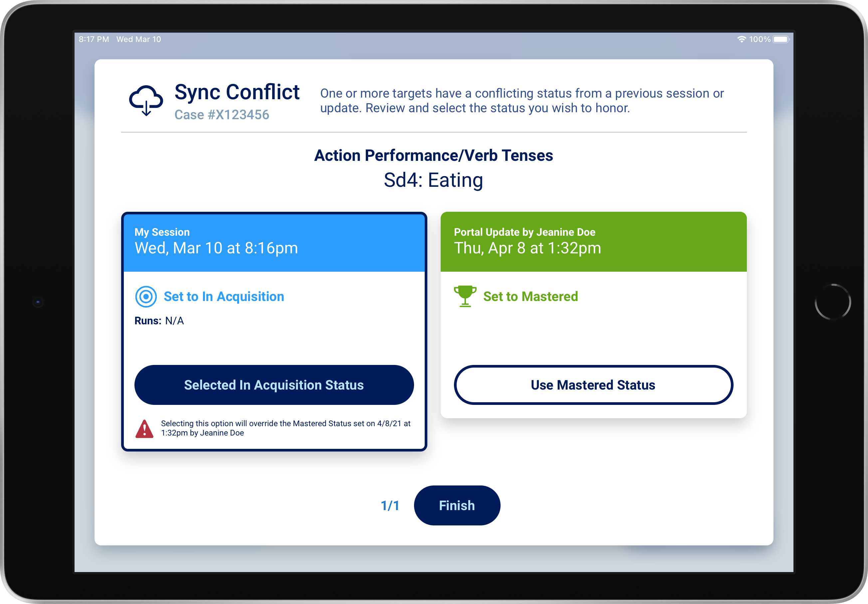Tap the Wi-Fi status icon

pyautogui.click(x=741, y=39)
